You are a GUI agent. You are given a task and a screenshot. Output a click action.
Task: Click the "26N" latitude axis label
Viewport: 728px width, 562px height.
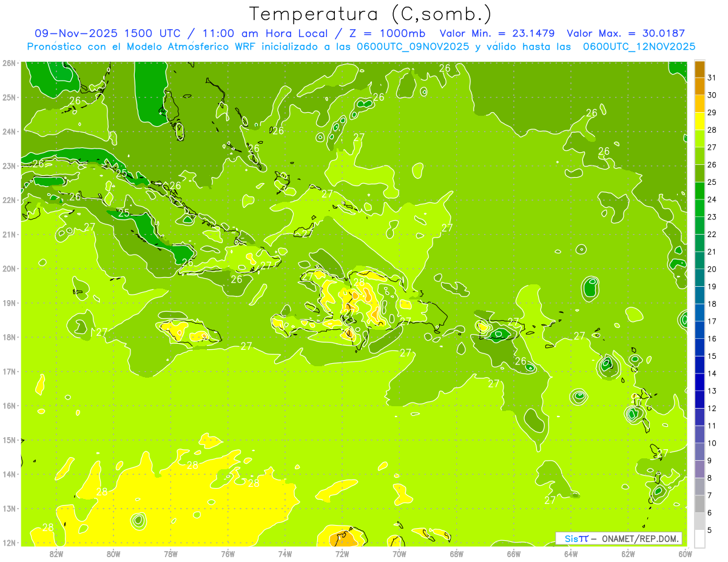pyautogui.click(x=8, y=63)
